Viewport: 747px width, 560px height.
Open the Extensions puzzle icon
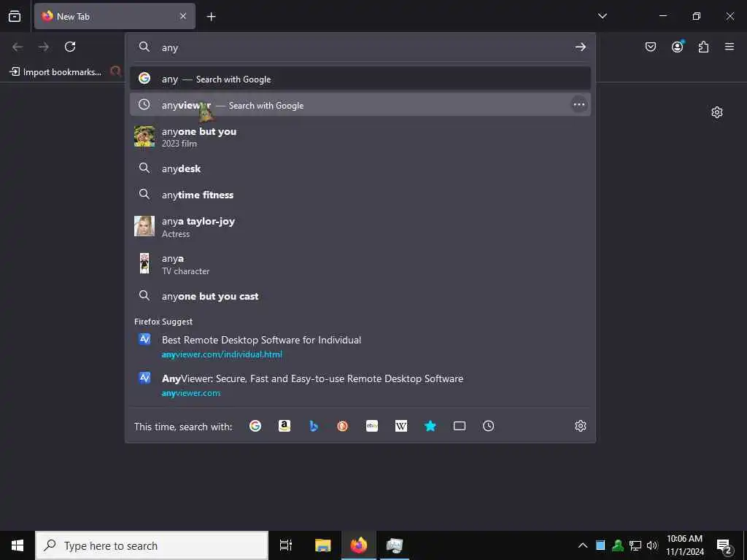point(703,47)
